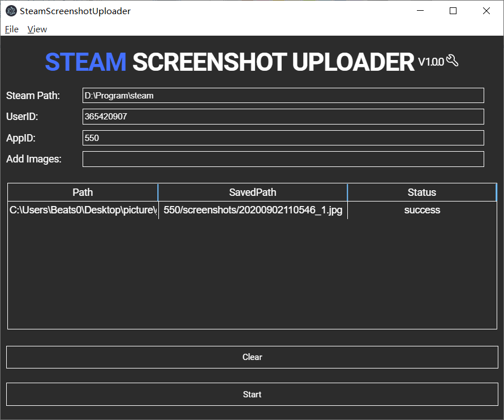Viewport: 504px width, 420px height.
Task: Click the Status column header
Action: (x=422, y=192)
